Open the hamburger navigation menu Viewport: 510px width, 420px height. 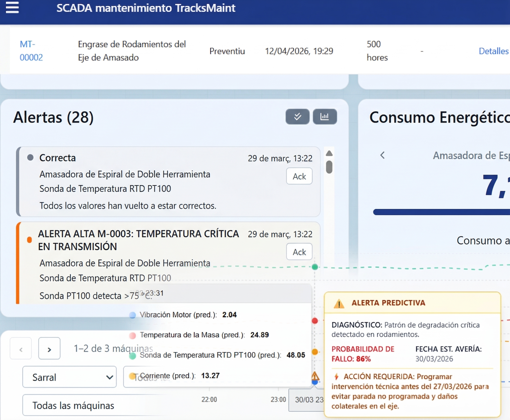(12, 8)
